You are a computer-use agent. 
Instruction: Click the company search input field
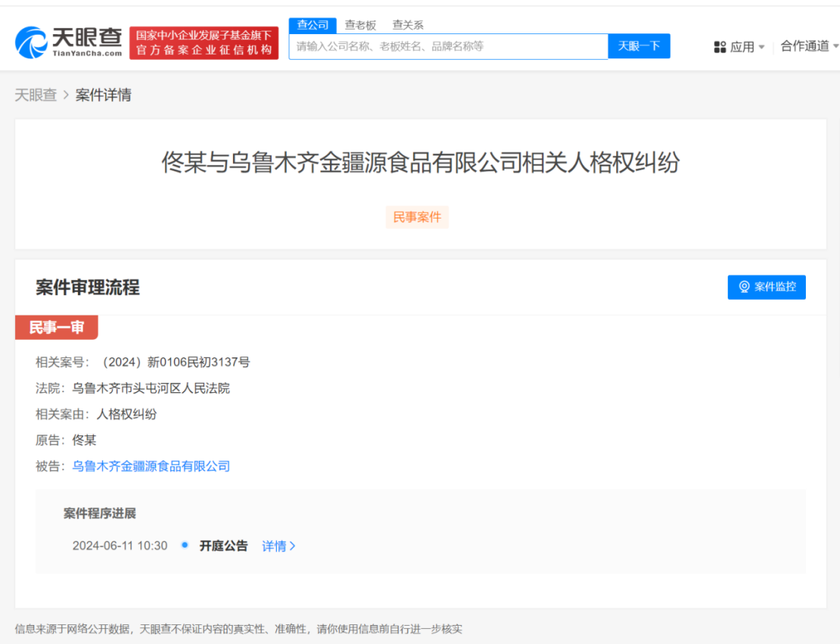click(448, 46)
